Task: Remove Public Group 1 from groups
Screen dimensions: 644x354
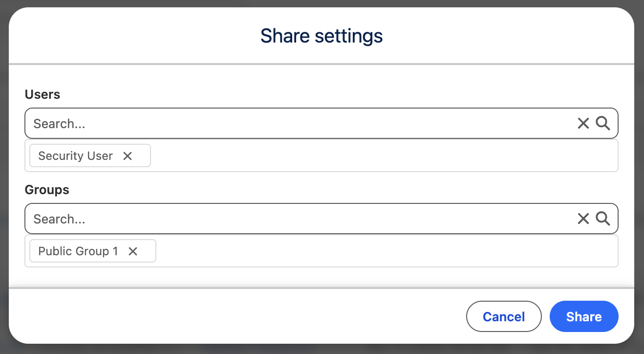Action: pos(133,251)
